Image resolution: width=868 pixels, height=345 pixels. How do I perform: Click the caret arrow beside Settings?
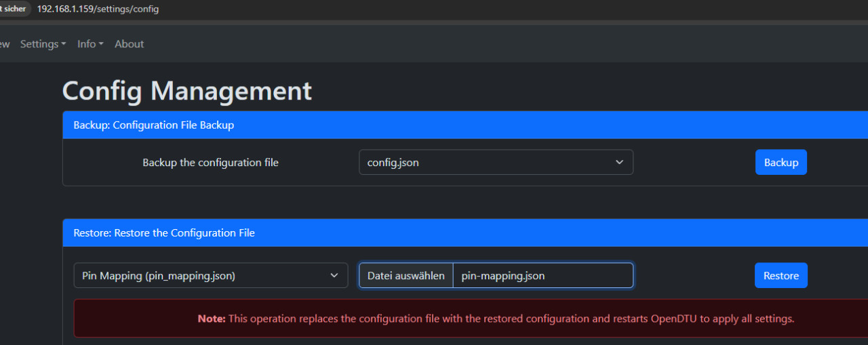[x=64, y=45]
